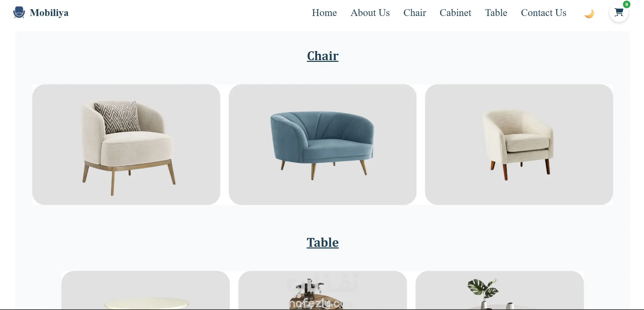Open the Cabinet navigation link
Screen dimensions: 644x310
pyautogui.click(x=455, y=13)
